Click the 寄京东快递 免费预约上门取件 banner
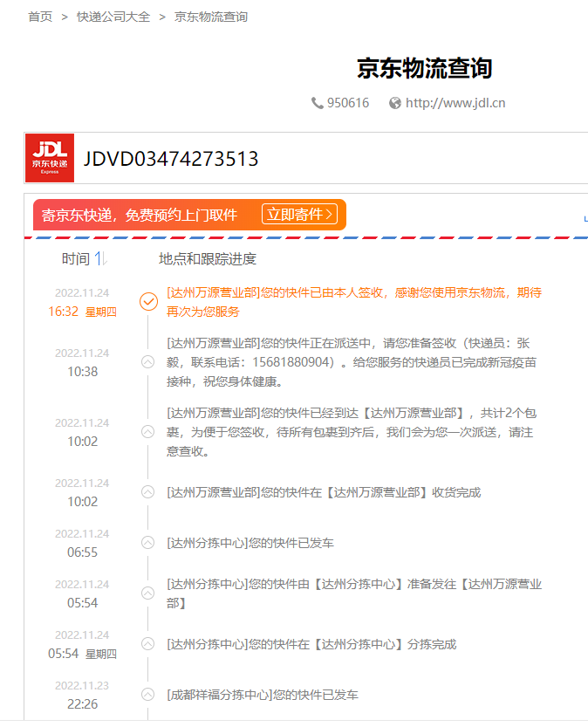 189,215
